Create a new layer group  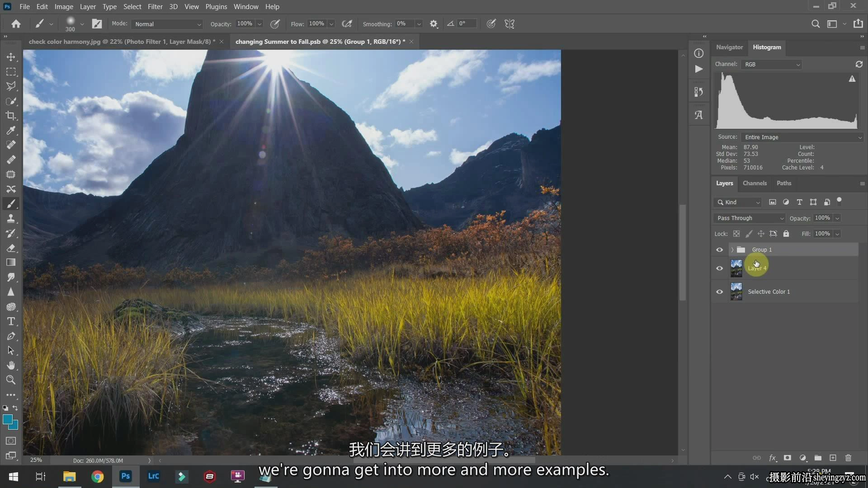tap(818, 458)
